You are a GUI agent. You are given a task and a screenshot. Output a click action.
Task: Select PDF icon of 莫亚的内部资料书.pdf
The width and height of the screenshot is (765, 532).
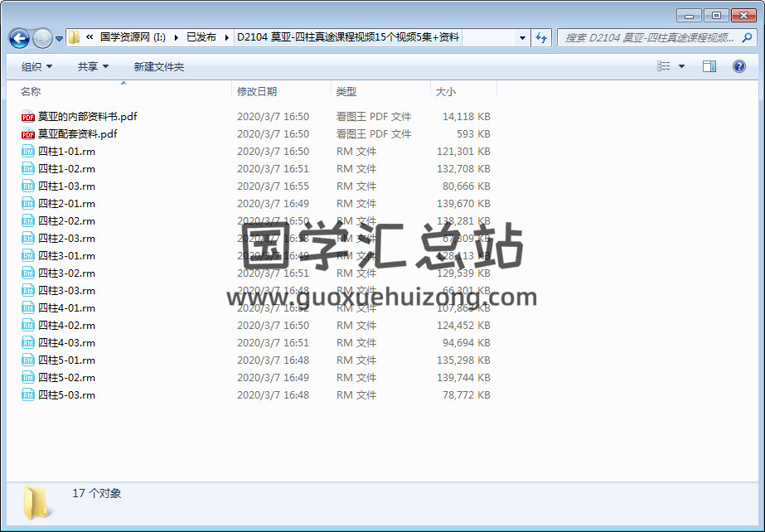28,117
